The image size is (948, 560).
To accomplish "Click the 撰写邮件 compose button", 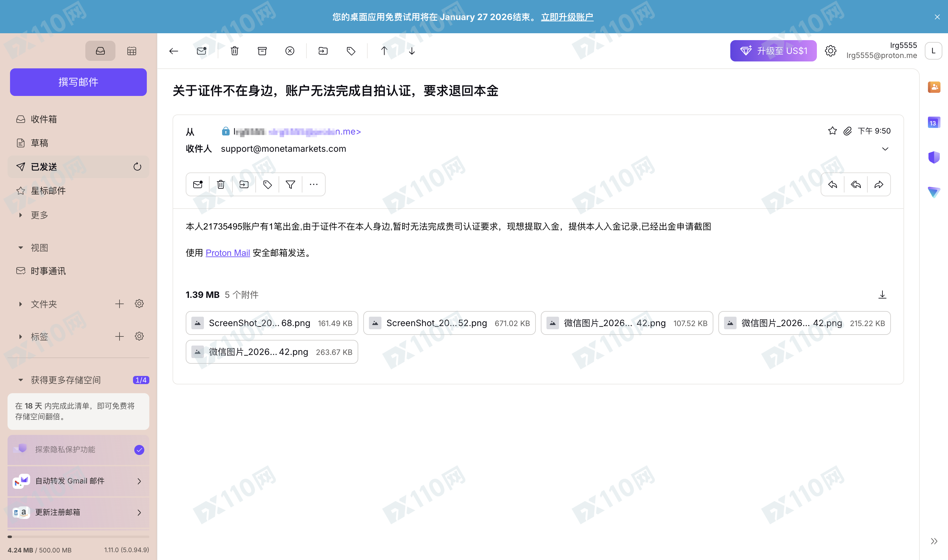I will [x=78, y=82].
